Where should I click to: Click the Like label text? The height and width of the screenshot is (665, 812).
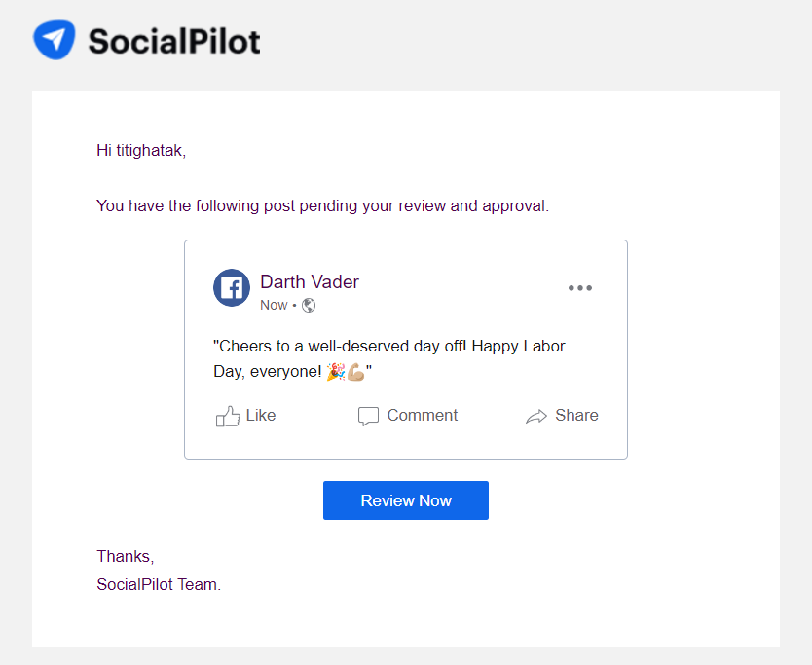click(261, 416)
